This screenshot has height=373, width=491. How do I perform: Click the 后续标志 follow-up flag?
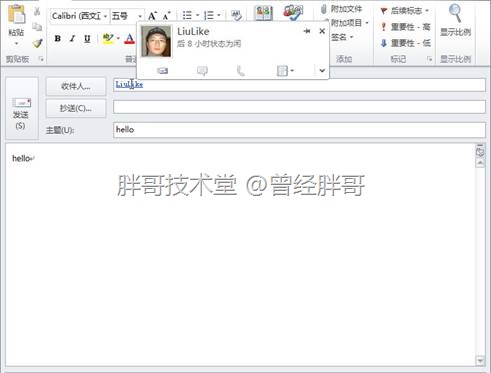coord(404,11)
